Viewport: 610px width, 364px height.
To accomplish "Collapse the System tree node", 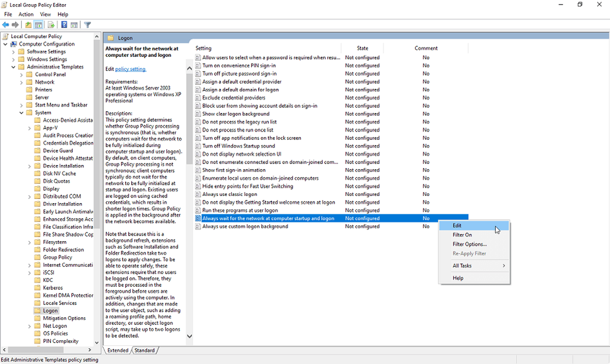I will coord(22,113).
